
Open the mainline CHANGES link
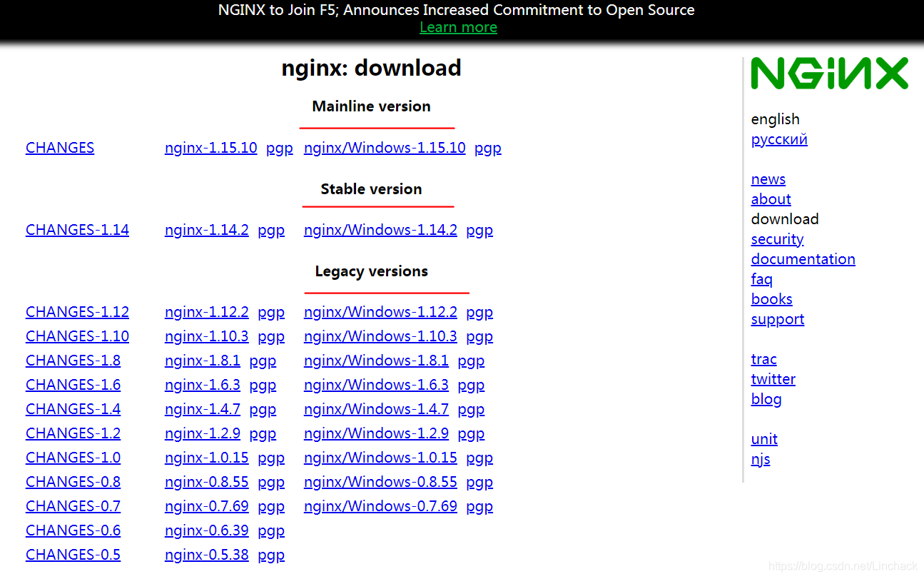(x=60, y=148)
